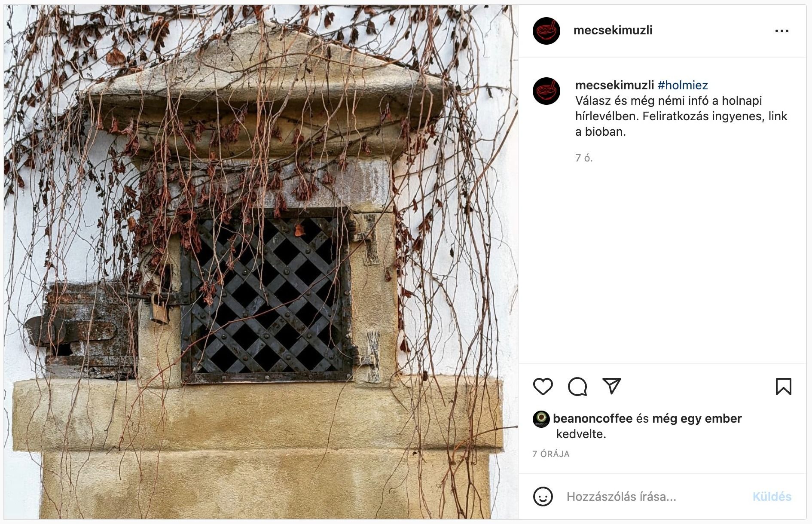Open mecsekimuzli username in the caption

tap(614, 85)
